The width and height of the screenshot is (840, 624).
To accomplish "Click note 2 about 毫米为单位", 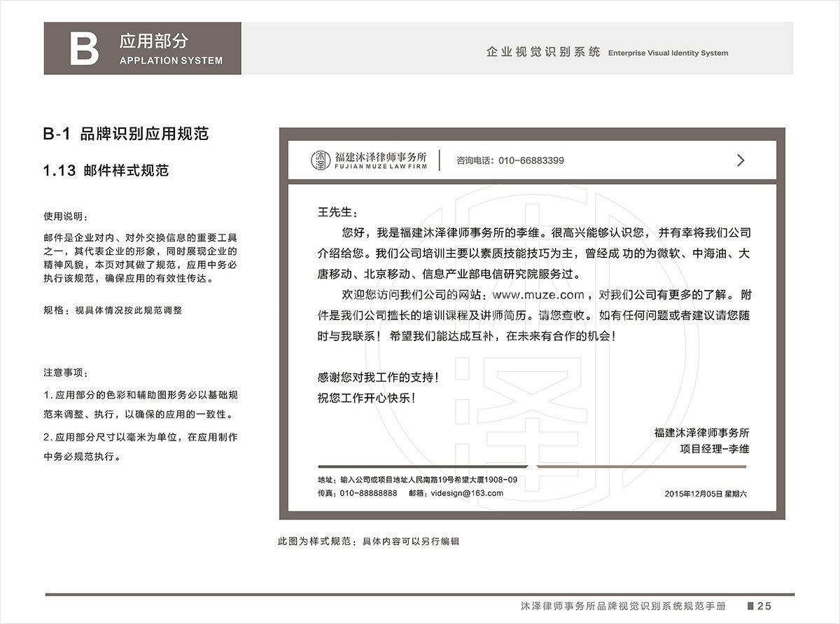I will (x=141, y=447).
